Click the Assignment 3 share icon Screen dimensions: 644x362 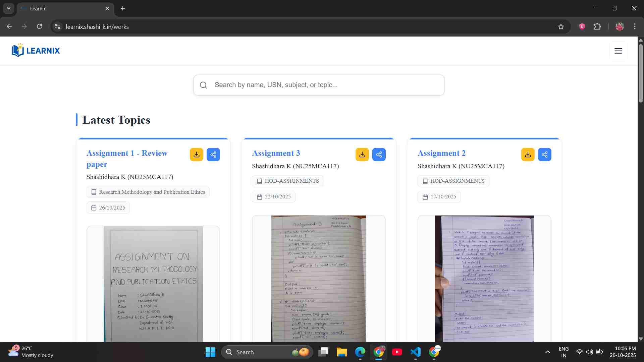click(x=379, y=155)
